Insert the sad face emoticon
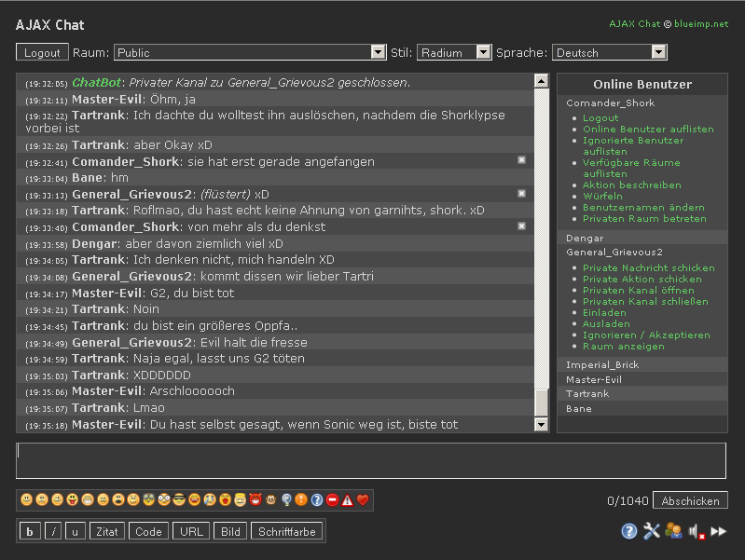This screenshot has height=560, width=745. pyautogui.click(x=42, y=499)
